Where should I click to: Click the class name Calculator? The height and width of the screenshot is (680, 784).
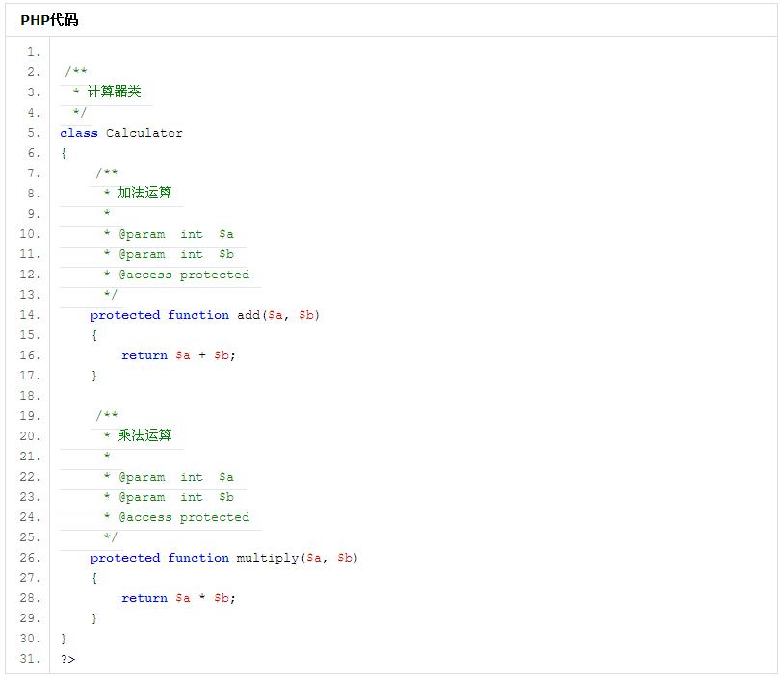[144, 133]
